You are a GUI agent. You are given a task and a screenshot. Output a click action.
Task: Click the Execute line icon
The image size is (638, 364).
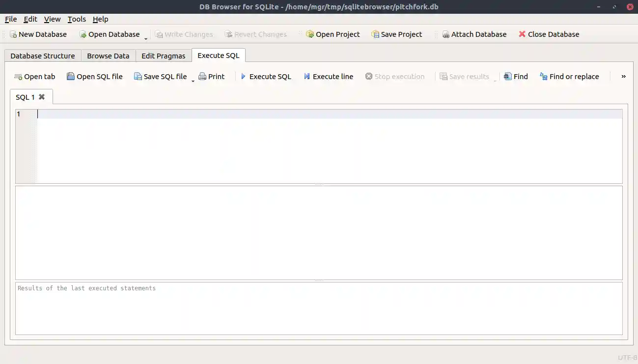307,77
